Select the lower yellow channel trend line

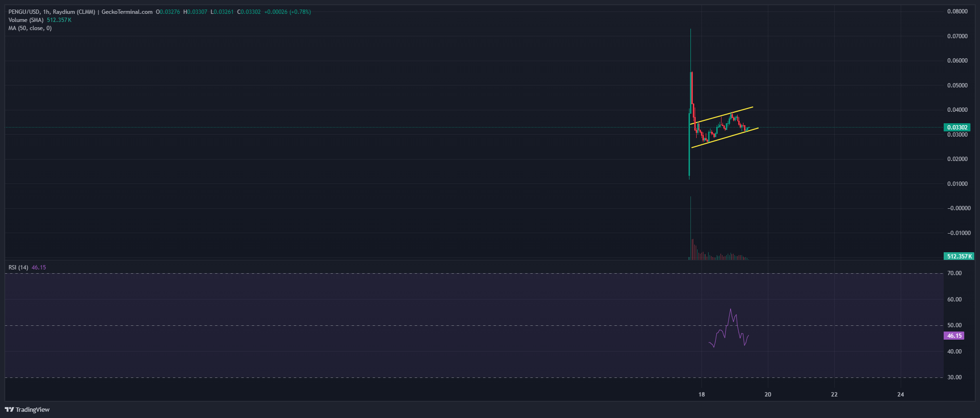(x=725, y=138)
